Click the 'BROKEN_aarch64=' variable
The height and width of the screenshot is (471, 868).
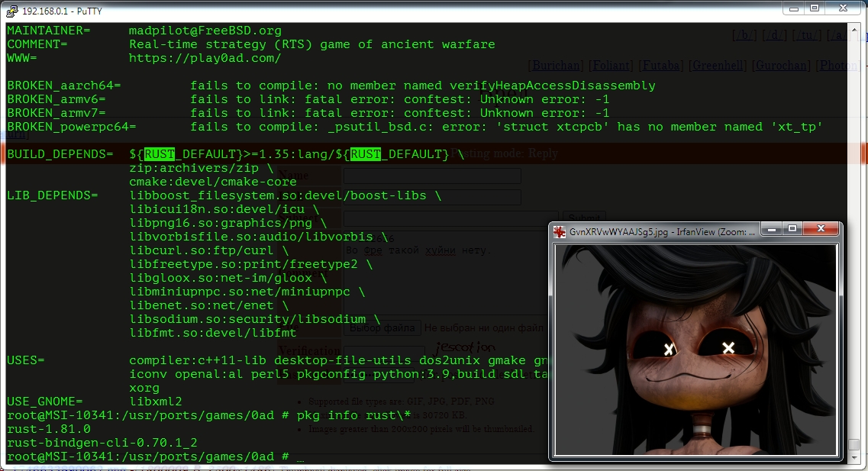click(63, 85)
